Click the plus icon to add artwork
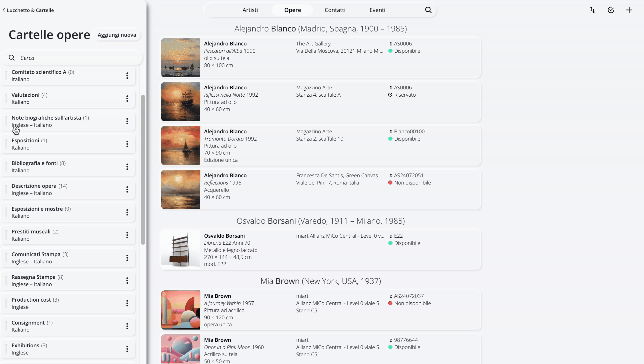Screen dimensions: 644x364 pos(629,10)
